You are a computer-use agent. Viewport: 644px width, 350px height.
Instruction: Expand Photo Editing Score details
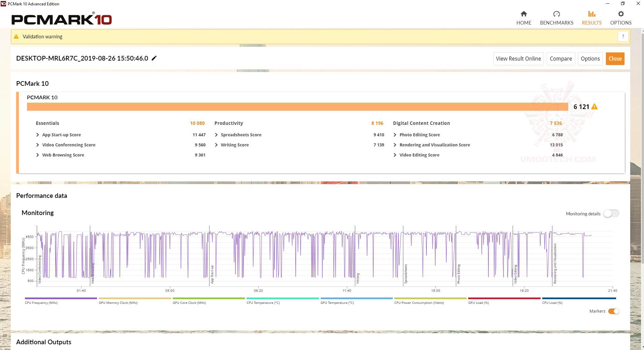pyautogui.click(x=395, y=135)
